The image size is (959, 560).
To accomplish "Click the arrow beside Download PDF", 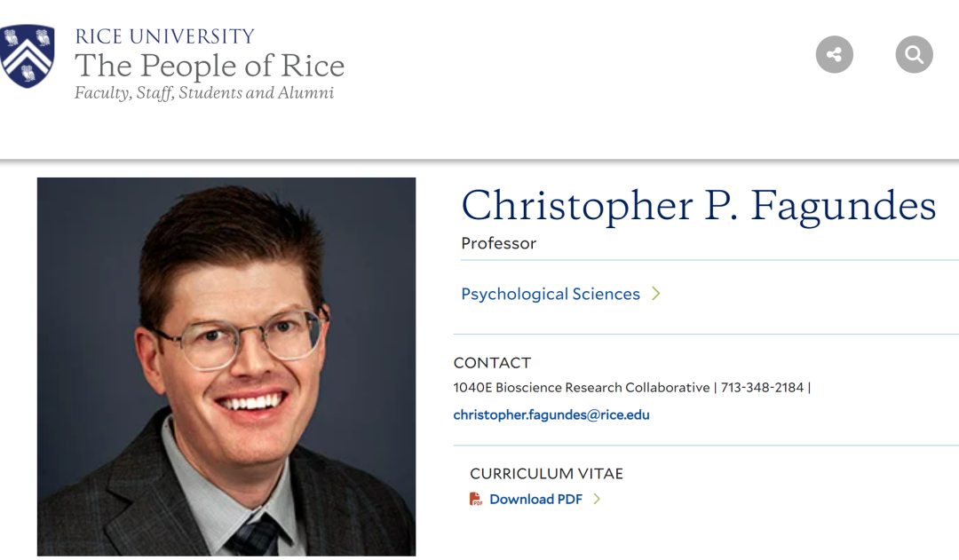I will [597, 499].
